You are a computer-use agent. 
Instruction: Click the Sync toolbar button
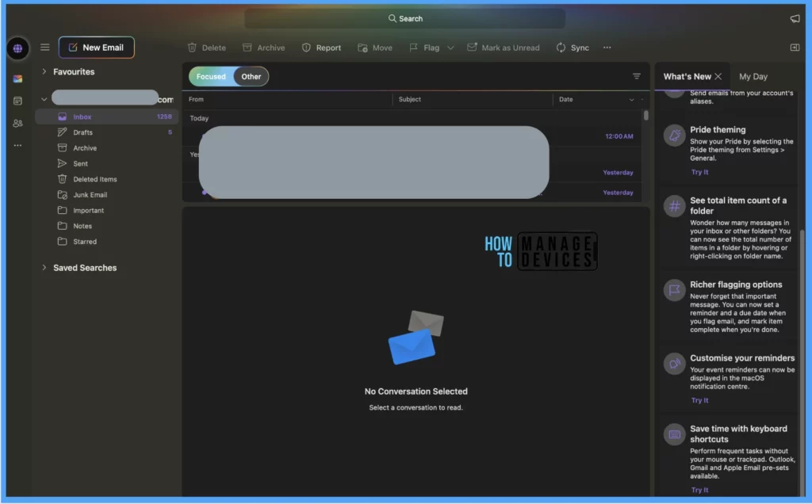click(573, 48)
